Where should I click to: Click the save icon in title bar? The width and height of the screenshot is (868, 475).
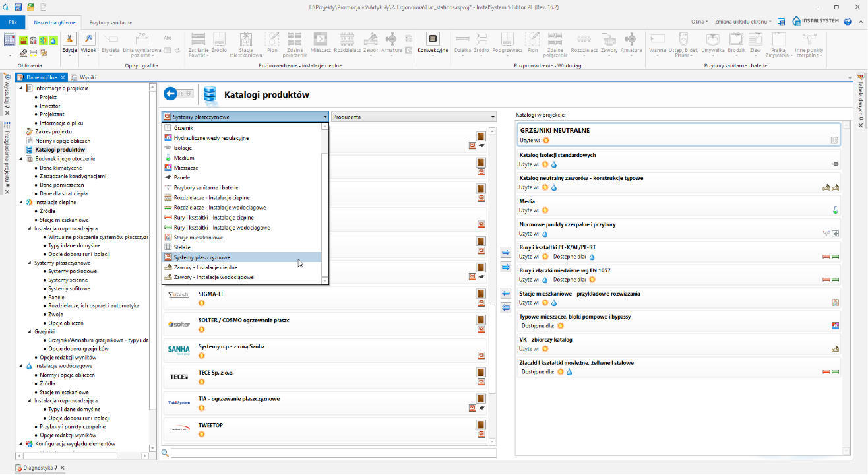point(18,6)
